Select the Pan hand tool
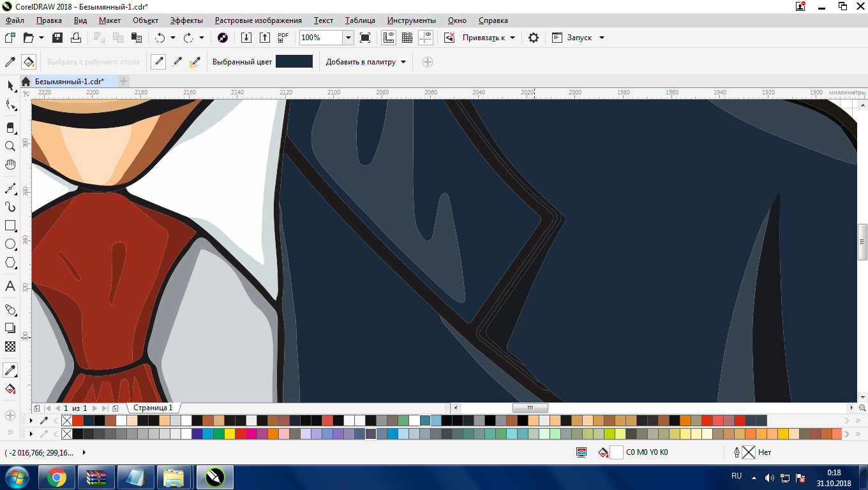Image resolution: width=868 pixels, height=490 pixels. click(x=10, y=165)
